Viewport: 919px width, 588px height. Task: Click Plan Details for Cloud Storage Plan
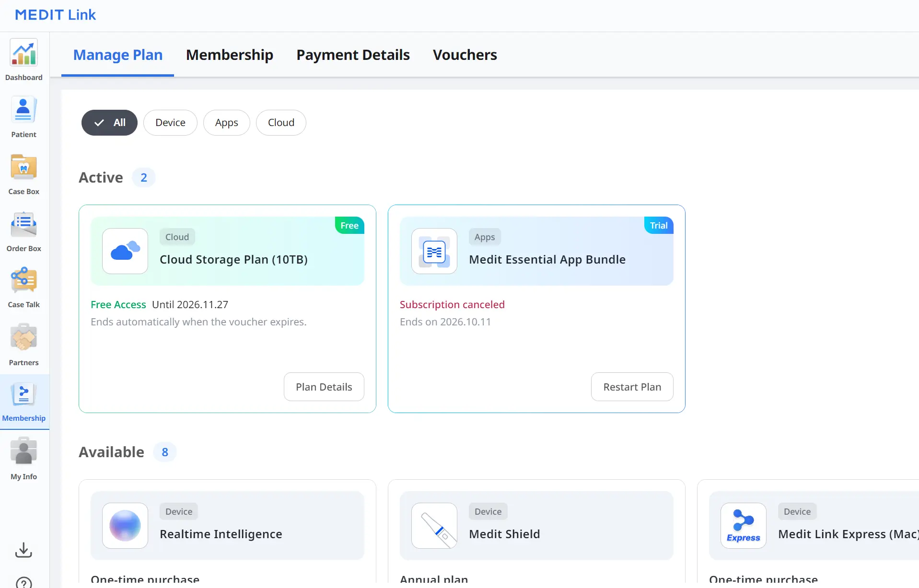pos(324,387)
